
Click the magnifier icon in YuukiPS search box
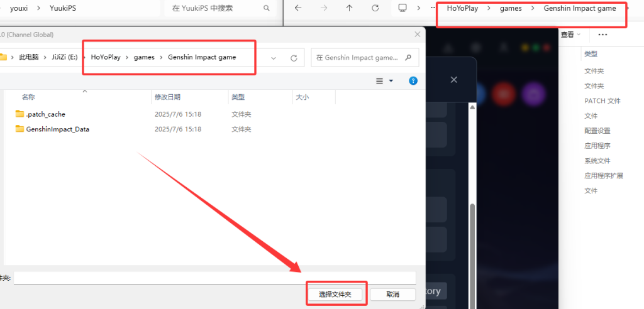tap(267, 8)
